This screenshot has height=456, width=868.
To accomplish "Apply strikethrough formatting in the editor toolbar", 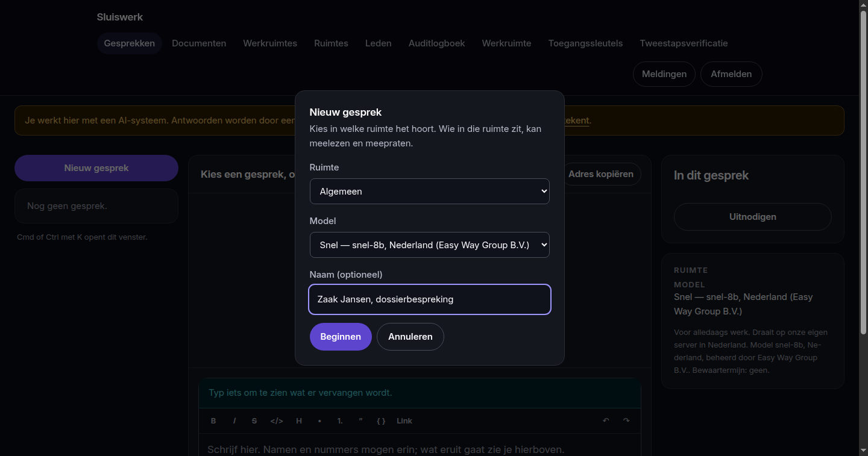I will (254, 421).
